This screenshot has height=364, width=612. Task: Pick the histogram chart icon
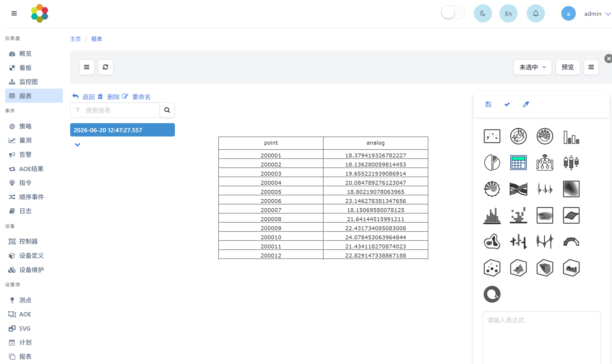(x=492, y=215)
